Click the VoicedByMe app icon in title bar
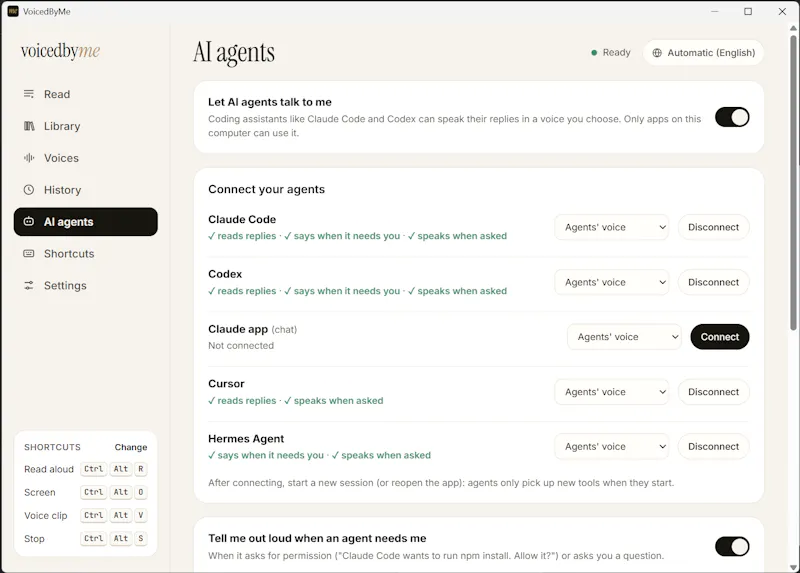This screenshot has height=573, width=800. pos(13,11)
